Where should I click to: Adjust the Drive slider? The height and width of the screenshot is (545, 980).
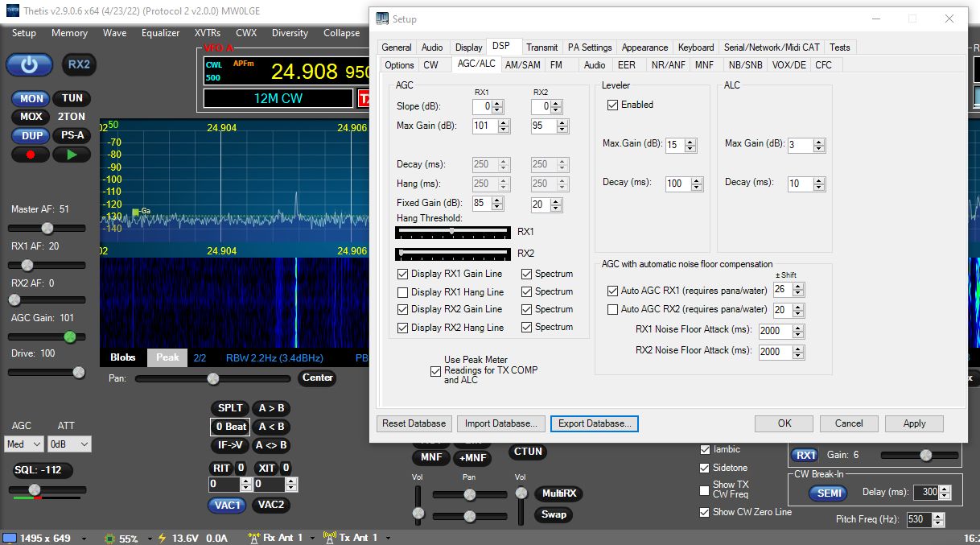pos(47,372)
